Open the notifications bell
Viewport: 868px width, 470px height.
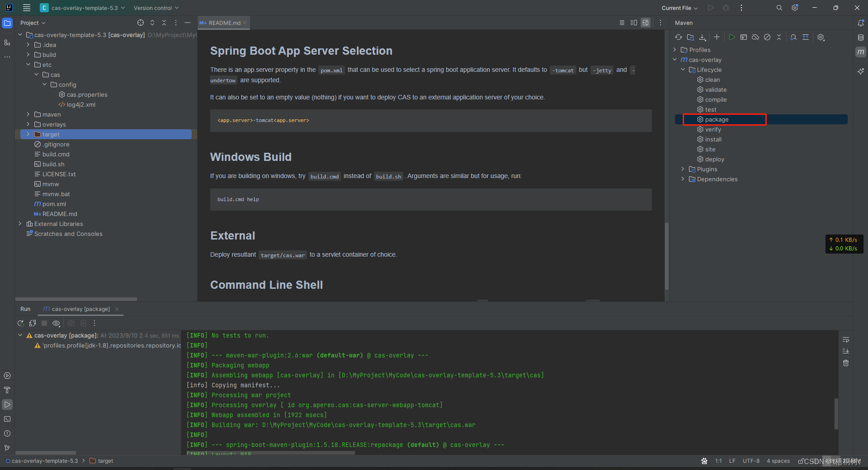(861, 23)
